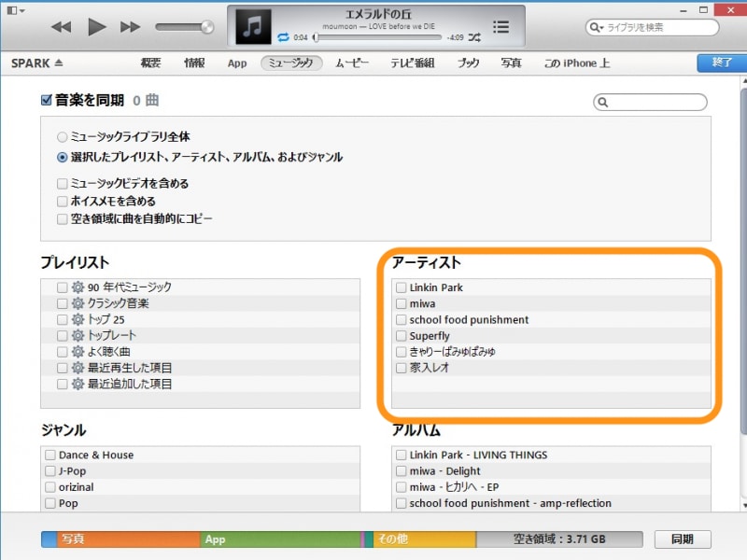
Task: Click the volume slider knob
Action: [207, 27]
